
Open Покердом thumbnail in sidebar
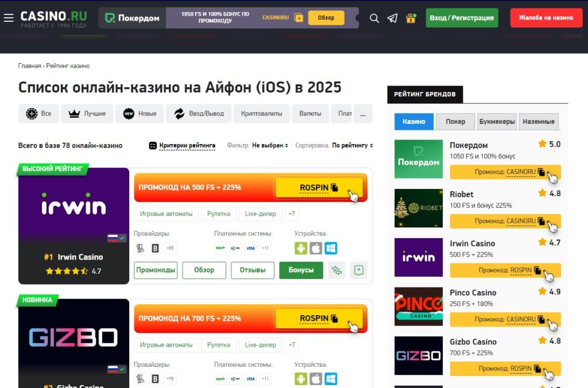[x=419, y=159]
